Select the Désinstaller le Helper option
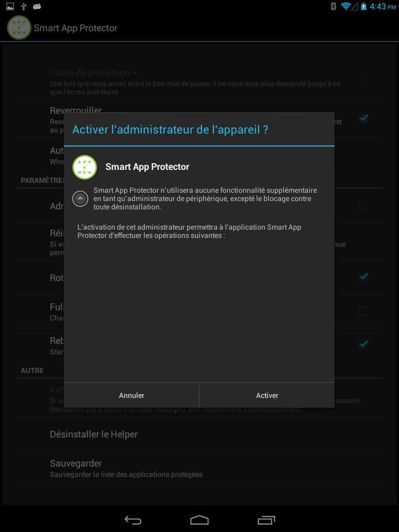399x532 pixels. point(199,434)
